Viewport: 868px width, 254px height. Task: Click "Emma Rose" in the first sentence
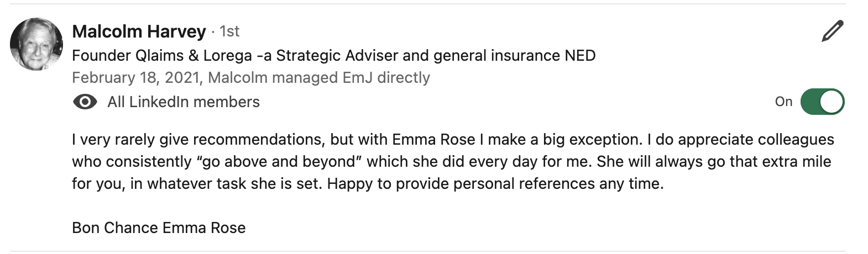pos(433,140)
